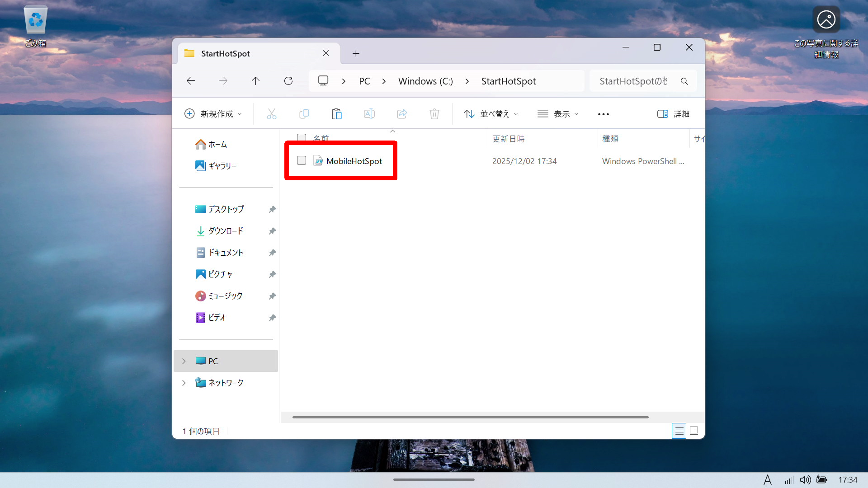
Task: Click the Paste clipboard icon
Action: pyautogui.click(x=336, y=114)
